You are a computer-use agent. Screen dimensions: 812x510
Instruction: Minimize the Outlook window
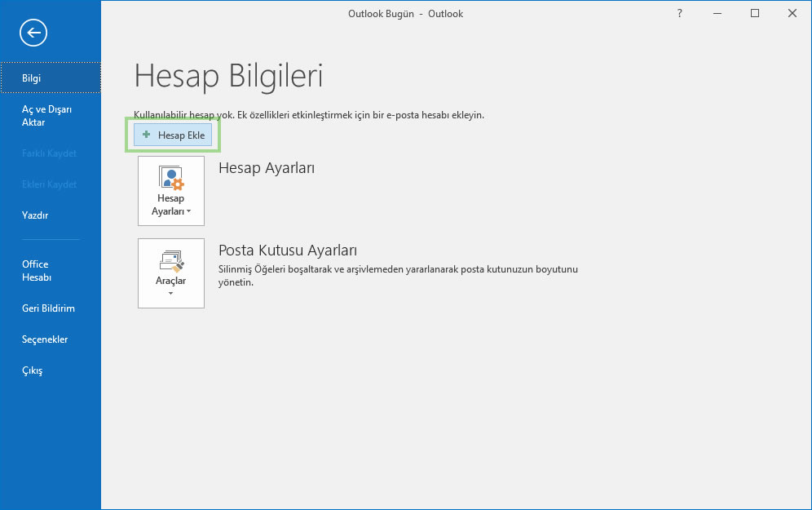pos(717,14)
